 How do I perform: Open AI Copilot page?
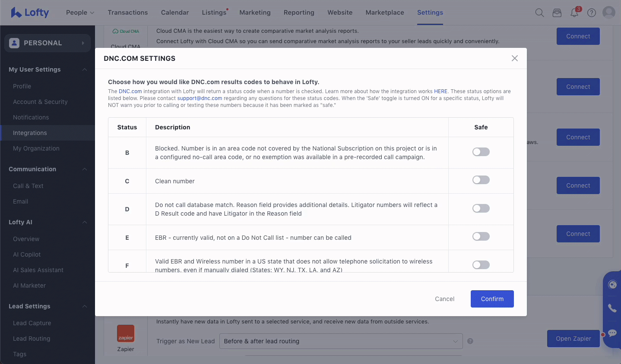point(27,254)
